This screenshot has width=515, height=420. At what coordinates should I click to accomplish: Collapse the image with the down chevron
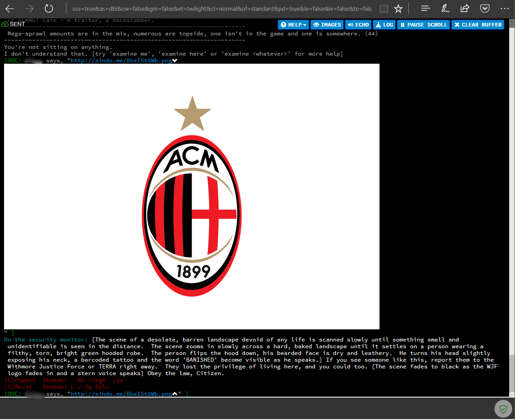click(175, 61)
